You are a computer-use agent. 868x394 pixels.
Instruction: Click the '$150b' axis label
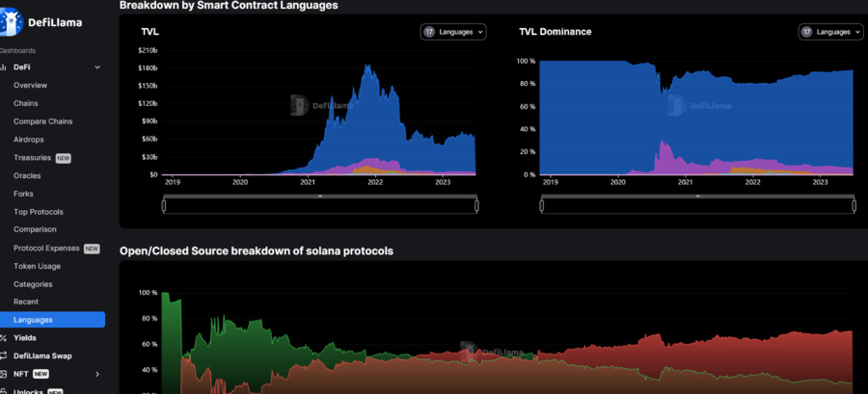click(x=148, y=86)
